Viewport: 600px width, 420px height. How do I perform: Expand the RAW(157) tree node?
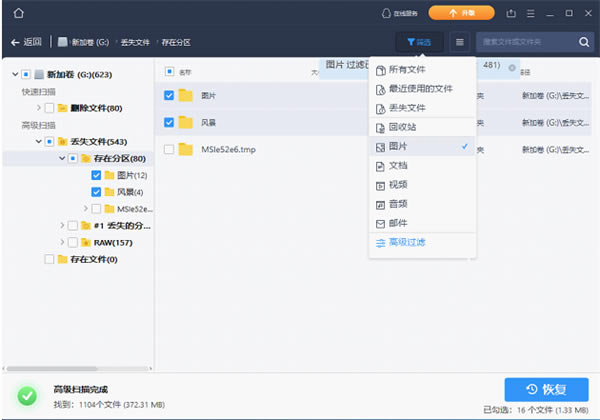62,242
